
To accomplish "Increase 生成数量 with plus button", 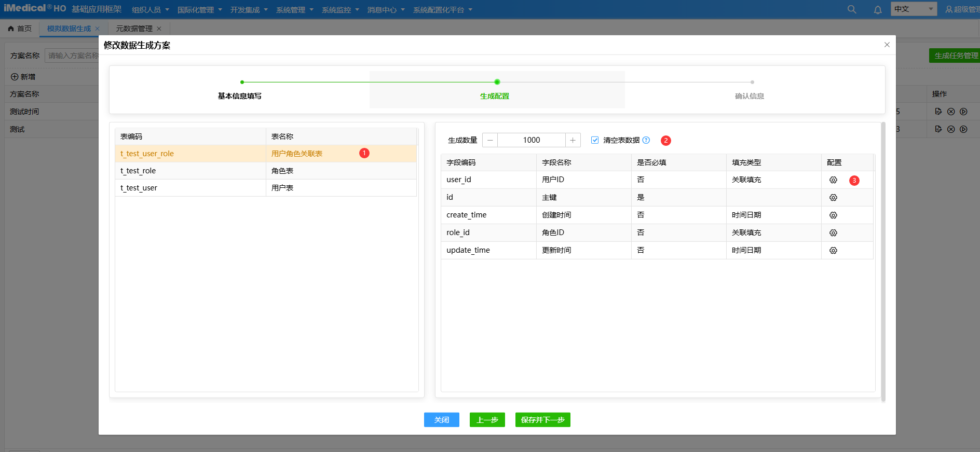I will pos(573,140).
